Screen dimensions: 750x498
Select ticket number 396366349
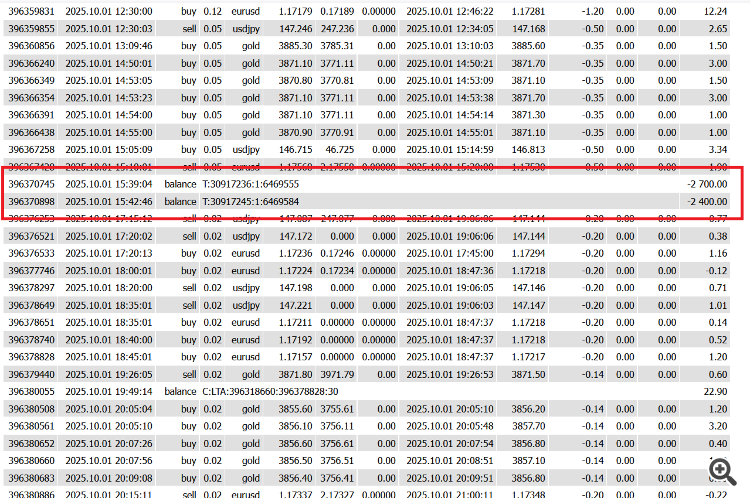[32, 80]
